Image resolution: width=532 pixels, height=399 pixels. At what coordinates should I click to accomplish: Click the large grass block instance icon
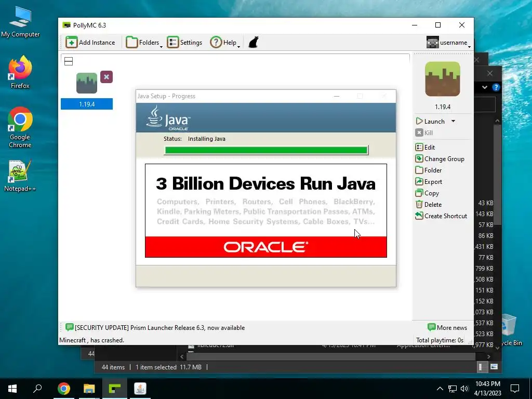pos(443,79)
